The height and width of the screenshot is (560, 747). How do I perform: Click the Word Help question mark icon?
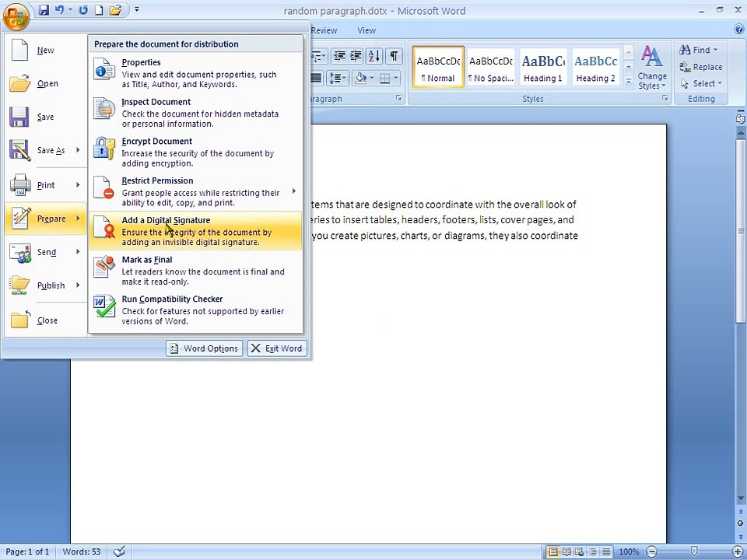coord(739,30)
